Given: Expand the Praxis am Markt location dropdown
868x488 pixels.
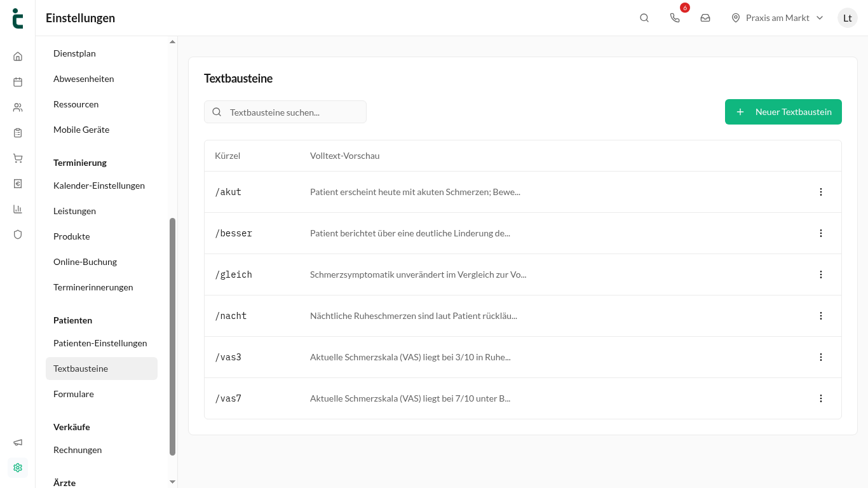Looking at the screenshot, I should (x=778, y=18).
